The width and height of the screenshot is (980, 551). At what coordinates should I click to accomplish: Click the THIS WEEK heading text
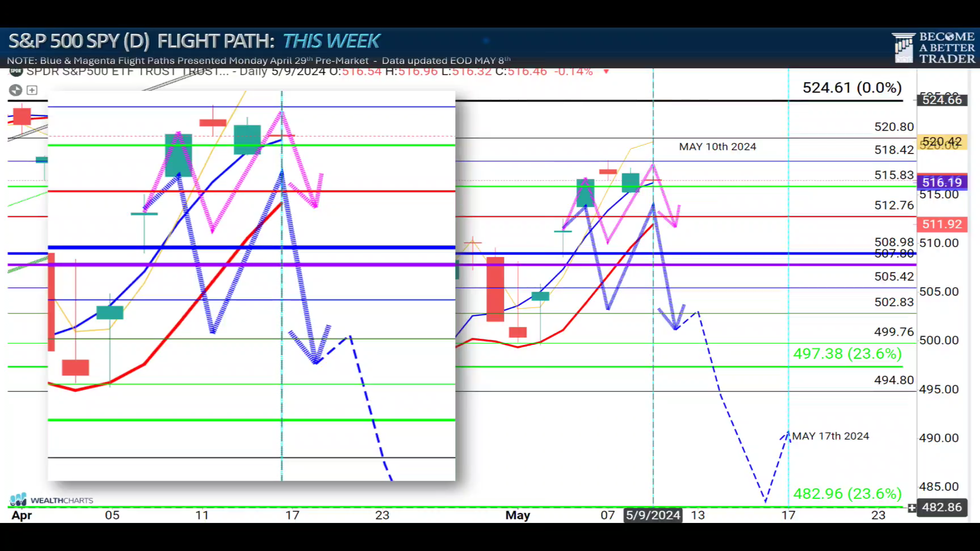331,41
